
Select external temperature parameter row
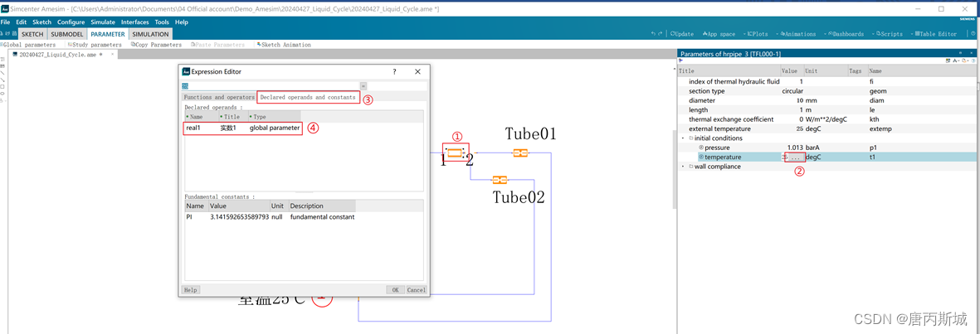click(x=825, y=128)
